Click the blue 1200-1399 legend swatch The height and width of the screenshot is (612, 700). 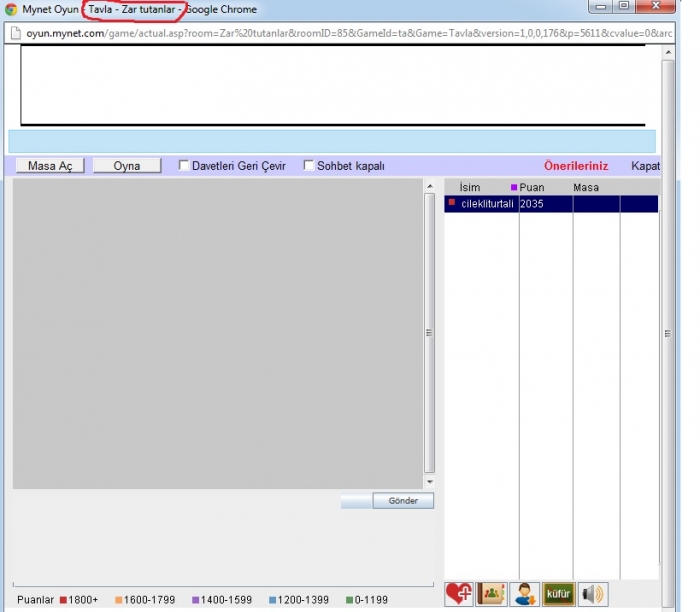coord(272,600)
